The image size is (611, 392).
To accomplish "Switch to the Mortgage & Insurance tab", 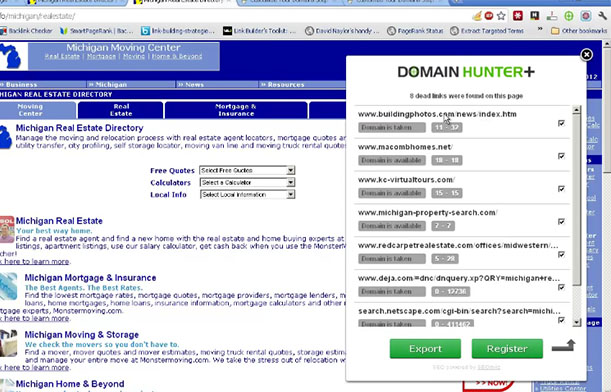I will pos(236,110).
